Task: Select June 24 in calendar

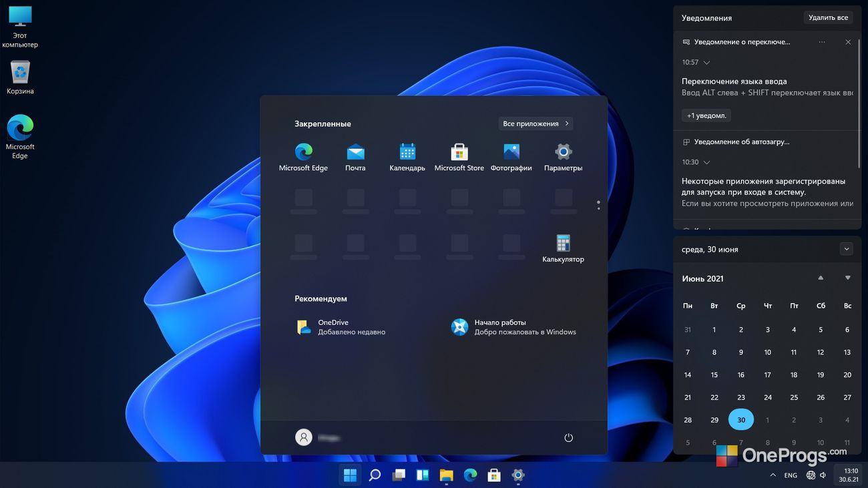Action: [x=768, y=397]
